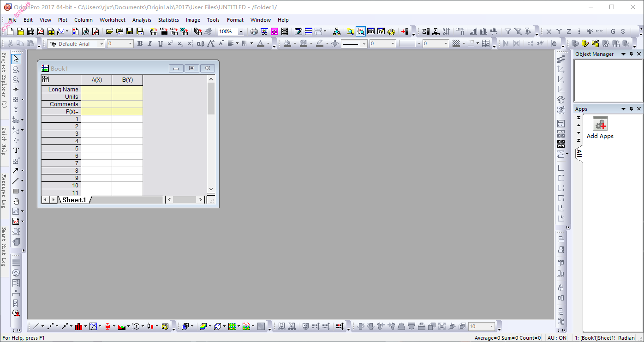Open the Quick Help side tab
644x342 pixels.
point(4,142)
